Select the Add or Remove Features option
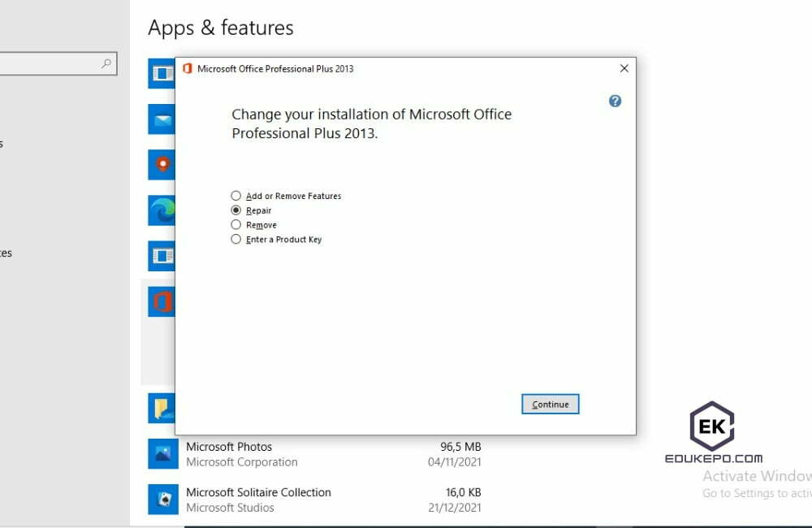 (236, 196)
